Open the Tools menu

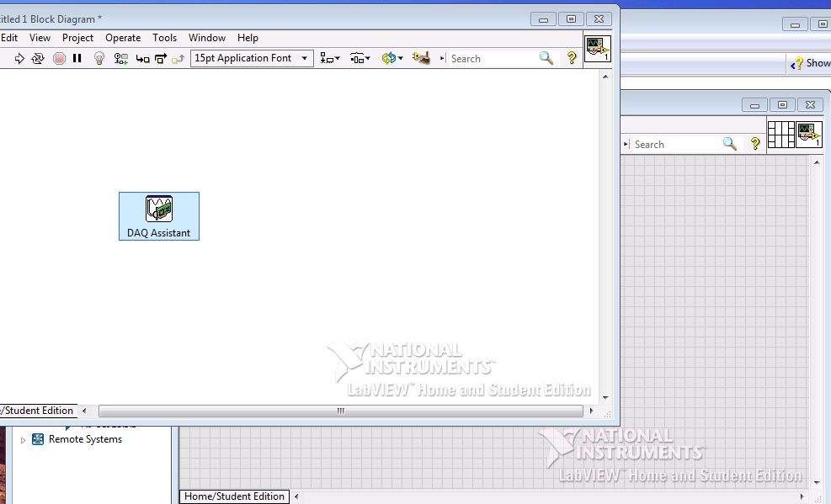[x=164, y=38]
